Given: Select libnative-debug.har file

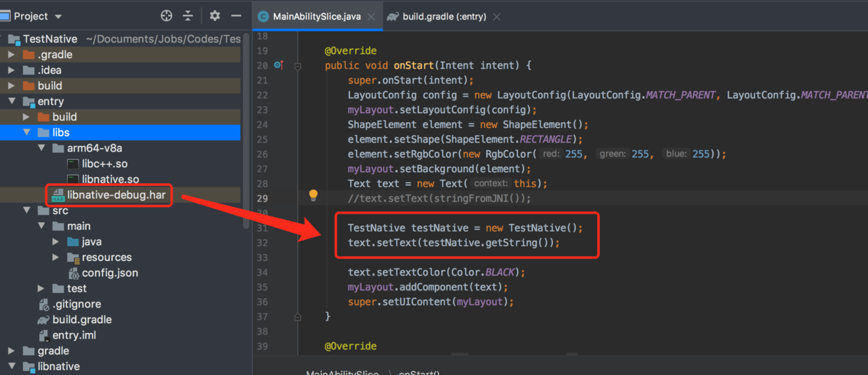Looking at the screenshot, I should pyautogui.click(x=116, y=195).
